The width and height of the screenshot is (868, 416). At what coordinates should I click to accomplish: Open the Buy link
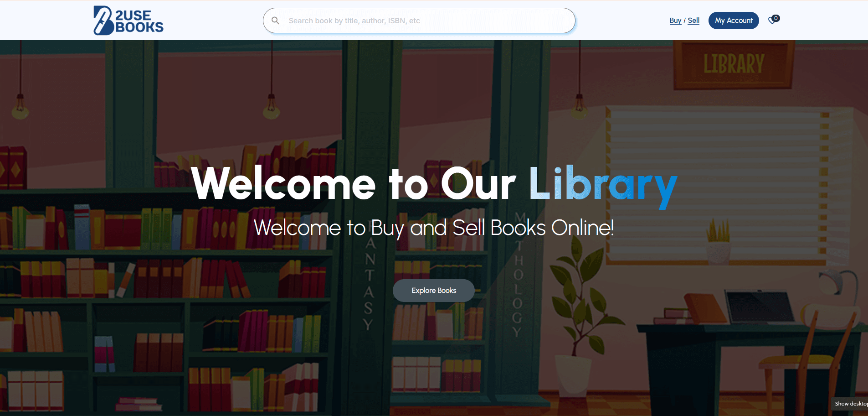[x=675, y=21]
